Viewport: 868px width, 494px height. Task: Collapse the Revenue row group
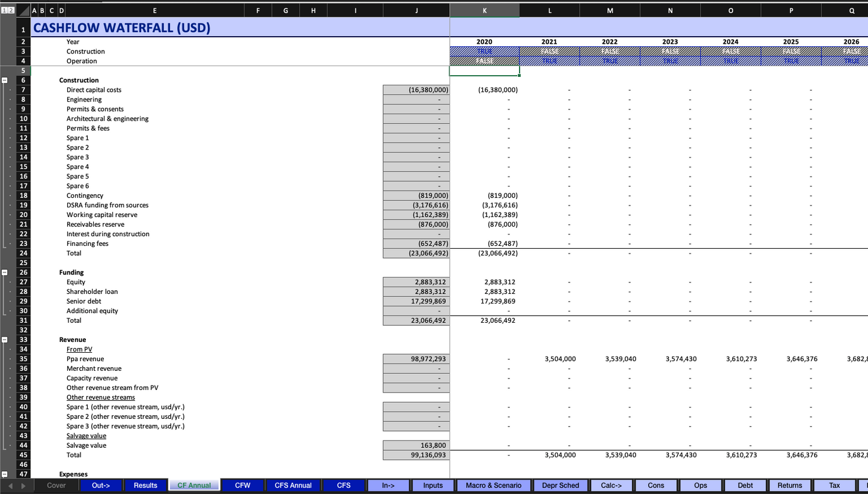[x=5, y=340]
